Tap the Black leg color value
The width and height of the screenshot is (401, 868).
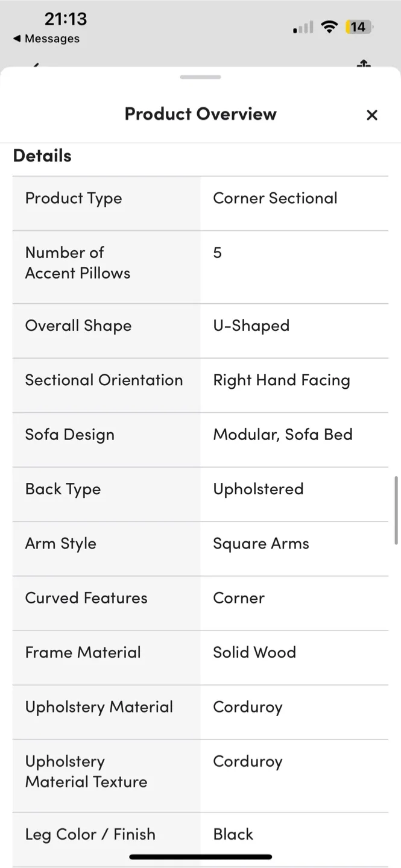click(x=233, y=834)
